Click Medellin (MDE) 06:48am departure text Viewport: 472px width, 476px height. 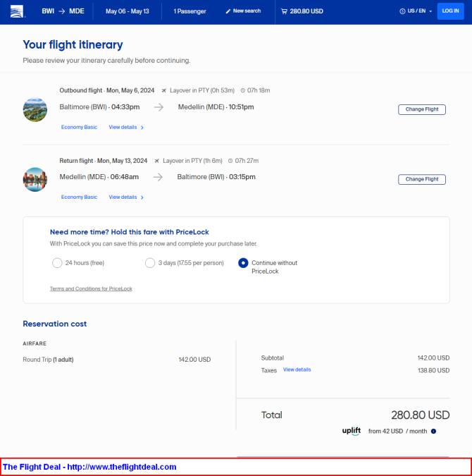point(99,177)
